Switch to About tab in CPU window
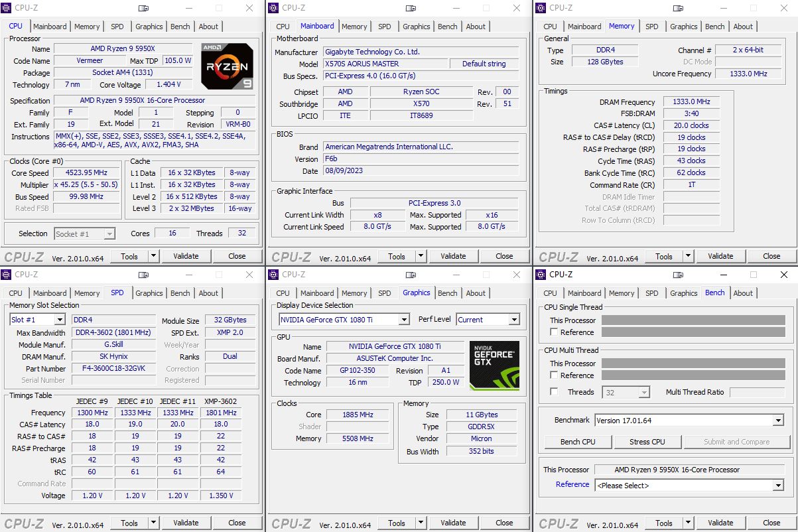This screenshot has width=798, height=532. (x=208, y=27)
